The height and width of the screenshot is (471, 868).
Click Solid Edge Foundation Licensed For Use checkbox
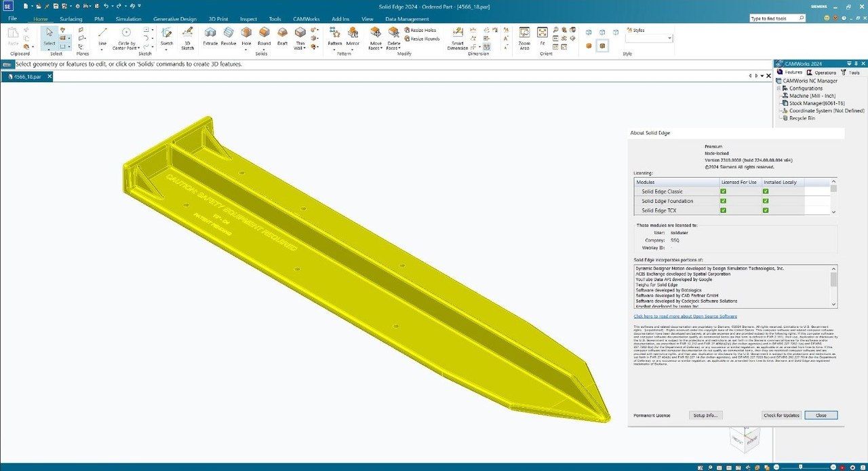(723, 201)
